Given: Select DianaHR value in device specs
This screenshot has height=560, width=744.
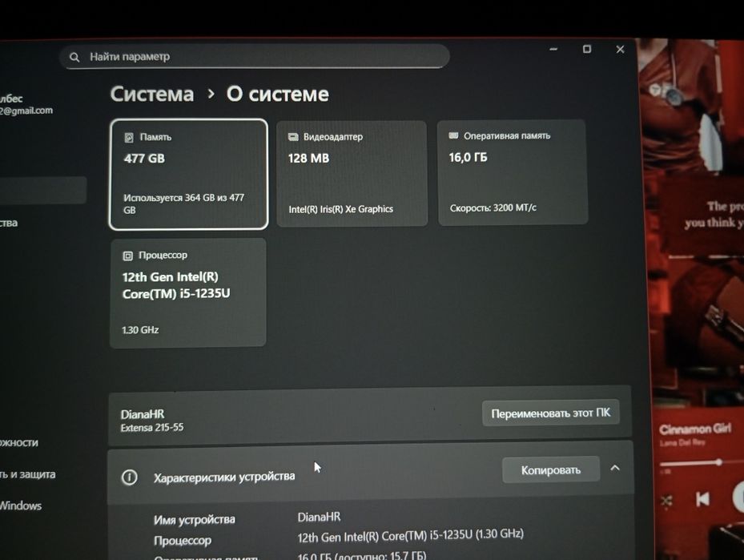Looking at the screenshot, I should tap(319, 517).
